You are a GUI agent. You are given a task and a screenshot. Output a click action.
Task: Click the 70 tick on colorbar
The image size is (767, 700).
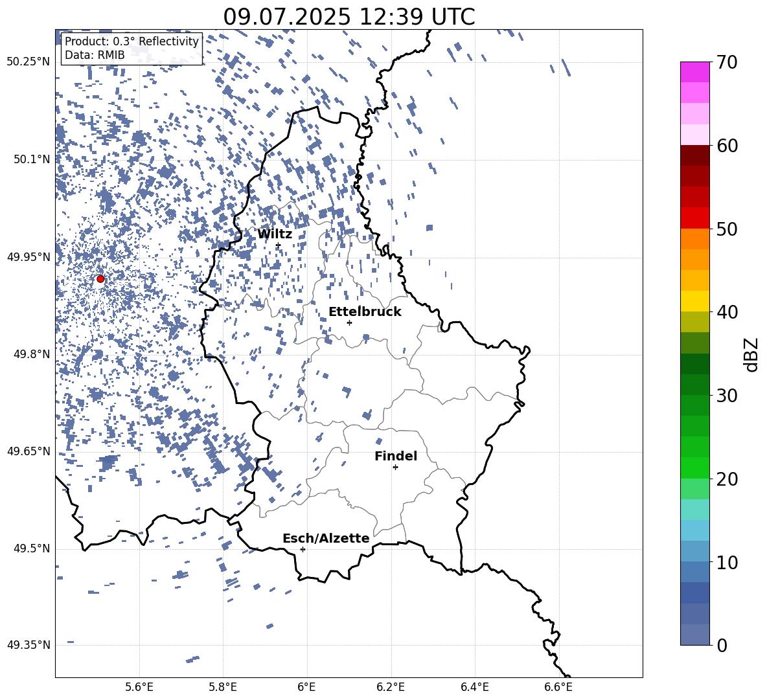[727, 63]
